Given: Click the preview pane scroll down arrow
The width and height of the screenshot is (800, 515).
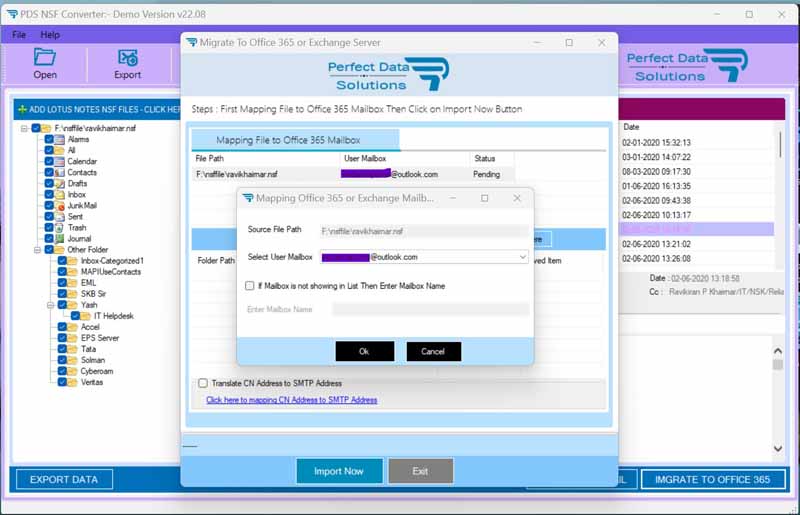Looking at the screenshot, I should click(x=778, y=449).
